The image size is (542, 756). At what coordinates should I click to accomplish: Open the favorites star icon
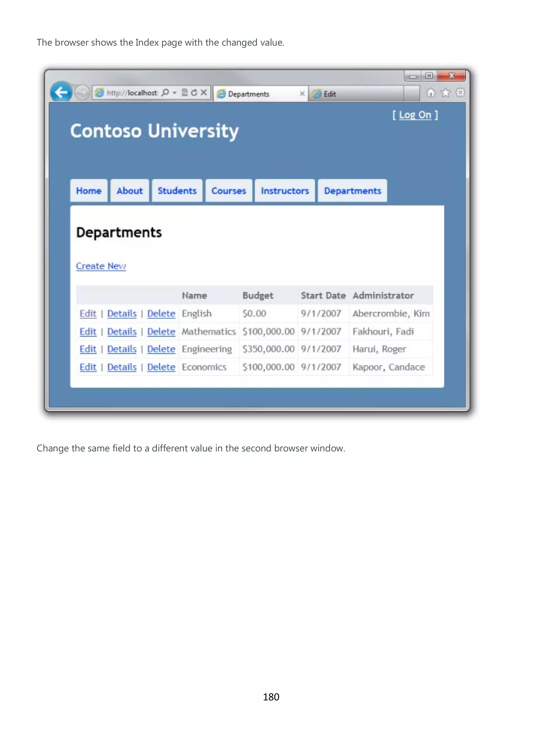pos(446,93)
